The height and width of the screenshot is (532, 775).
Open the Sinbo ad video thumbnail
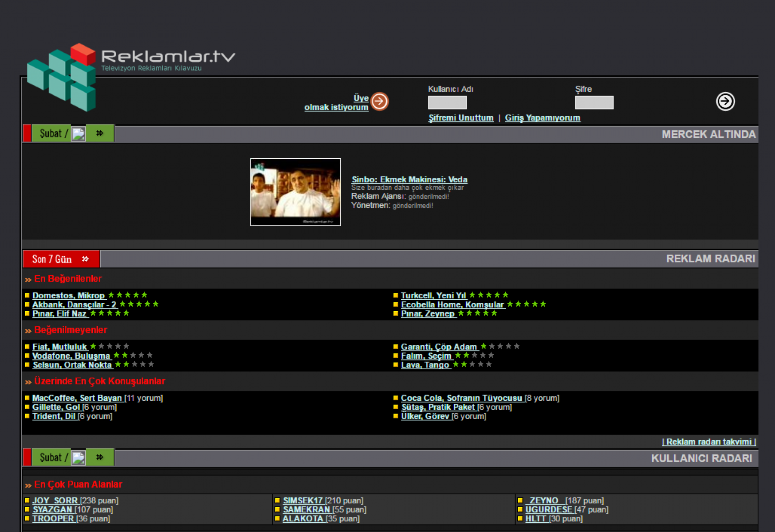pyautogui.click(x=295, y=192)
